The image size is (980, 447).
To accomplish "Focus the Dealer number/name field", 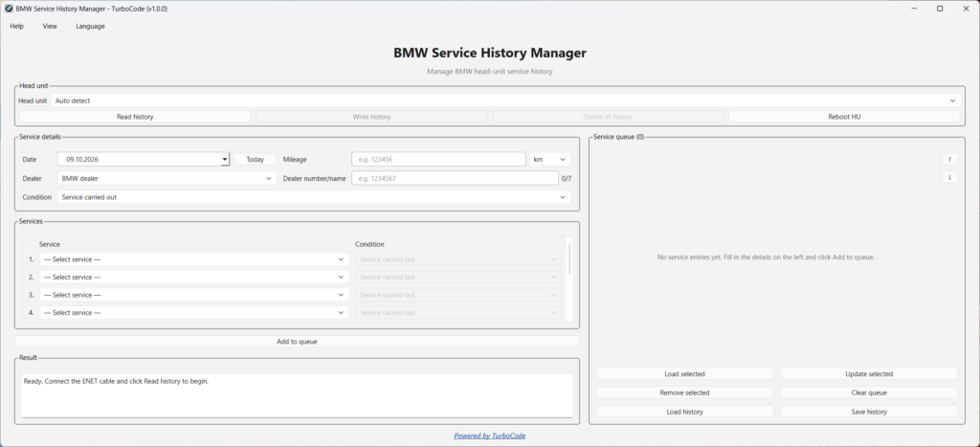I will click(x=455, y=178).
